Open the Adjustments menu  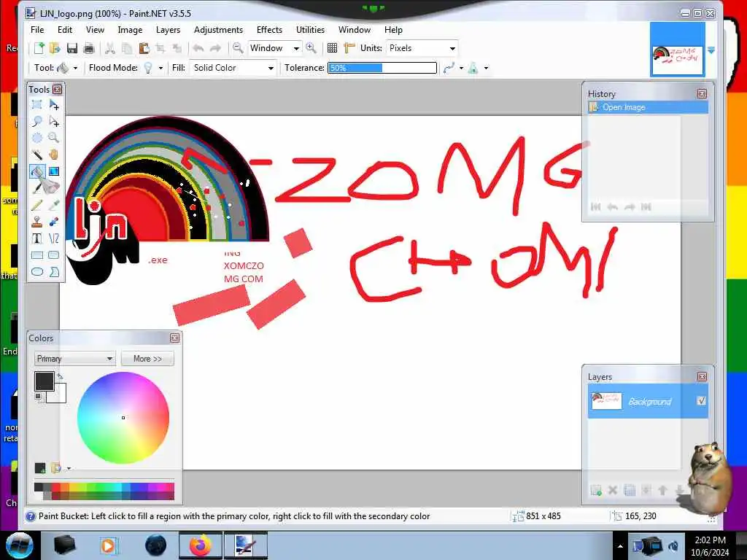[x=218, y=29]
